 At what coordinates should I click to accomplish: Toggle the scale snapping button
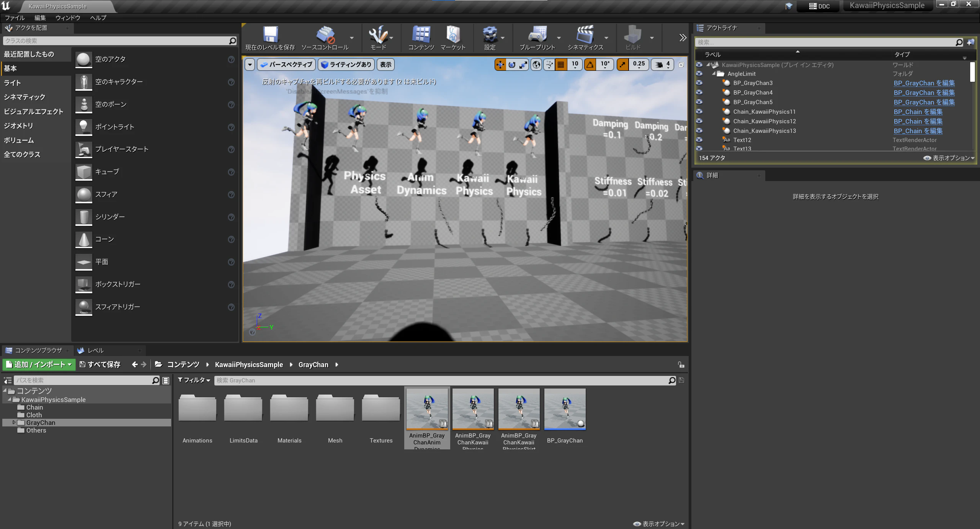[x=622, y=65]
